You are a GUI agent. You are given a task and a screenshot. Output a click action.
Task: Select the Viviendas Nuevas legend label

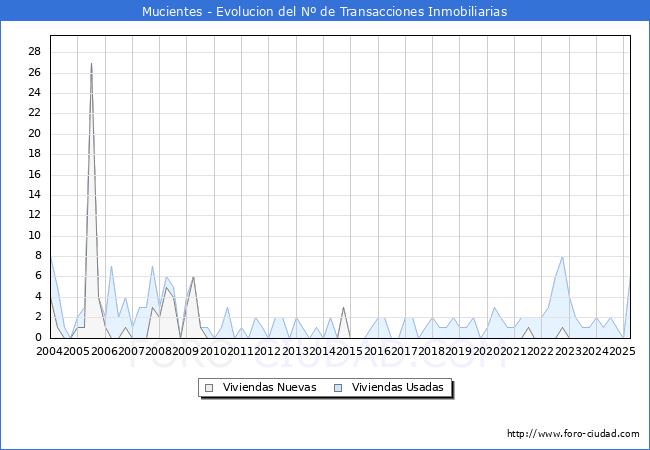[x=269, y=387]
